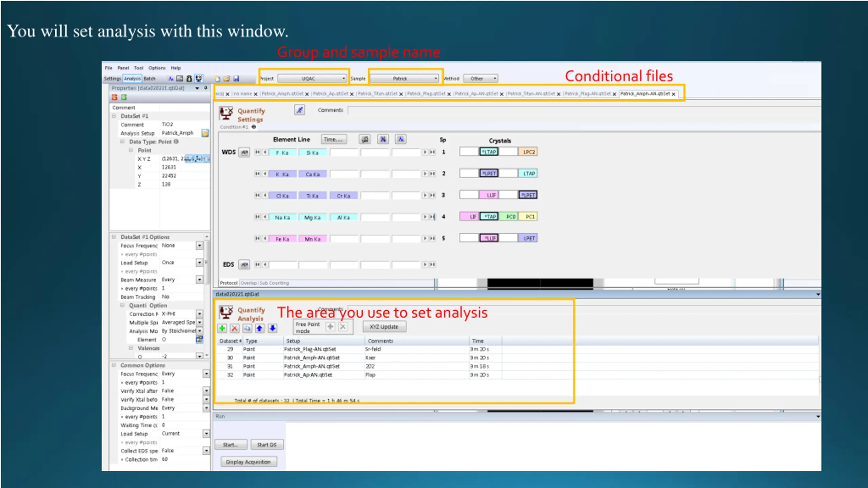Open Beam Measure Every dropdown in DataSet #1 Options
The height and width of the screenshot is (488, 868).
click(199, 280)
